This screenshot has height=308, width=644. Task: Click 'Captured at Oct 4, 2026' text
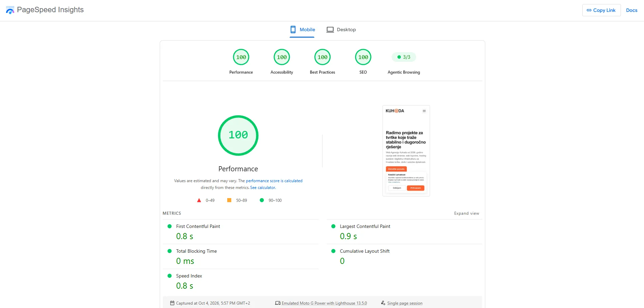(213, 303)
